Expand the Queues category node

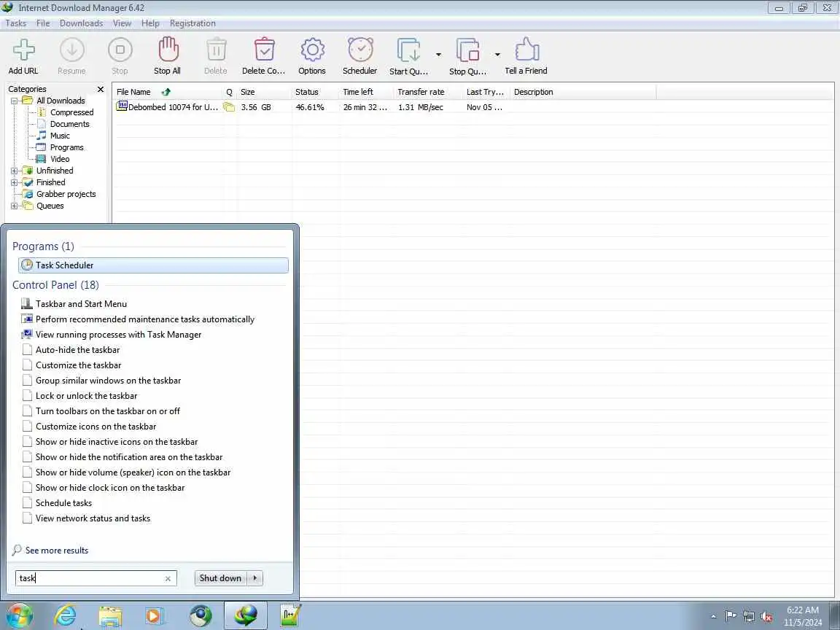tap(15, 206)
